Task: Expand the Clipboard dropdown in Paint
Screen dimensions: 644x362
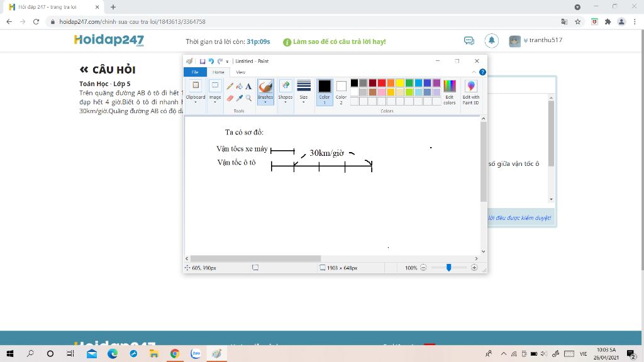Action: (196, 102)
